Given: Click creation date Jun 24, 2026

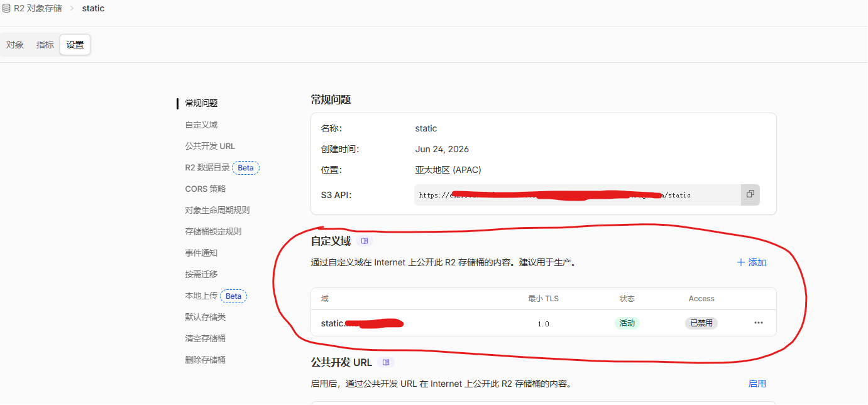Looking at the screenshot, I should pyautogui.click(x=442, y=149).
